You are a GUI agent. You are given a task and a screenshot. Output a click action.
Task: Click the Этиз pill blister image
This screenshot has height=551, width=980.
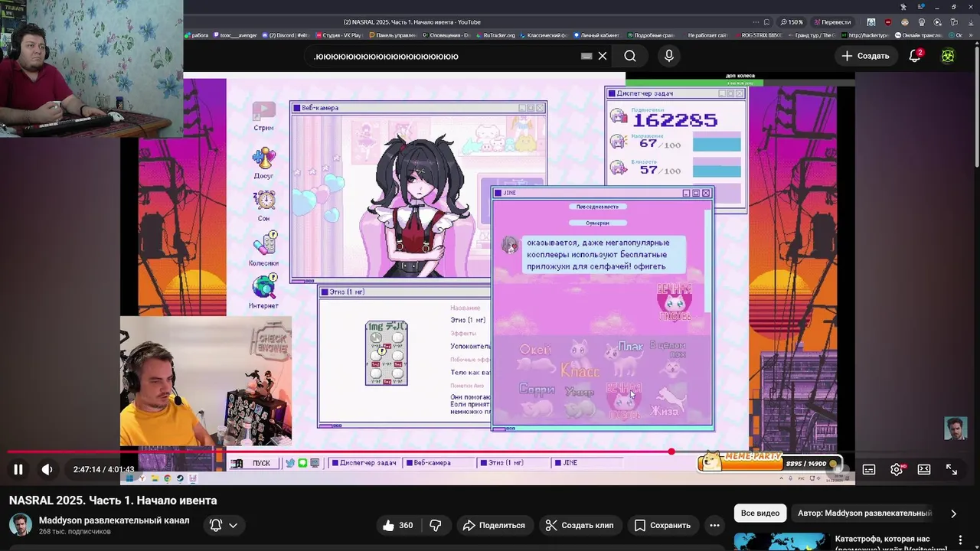click(x=387, y=353)
